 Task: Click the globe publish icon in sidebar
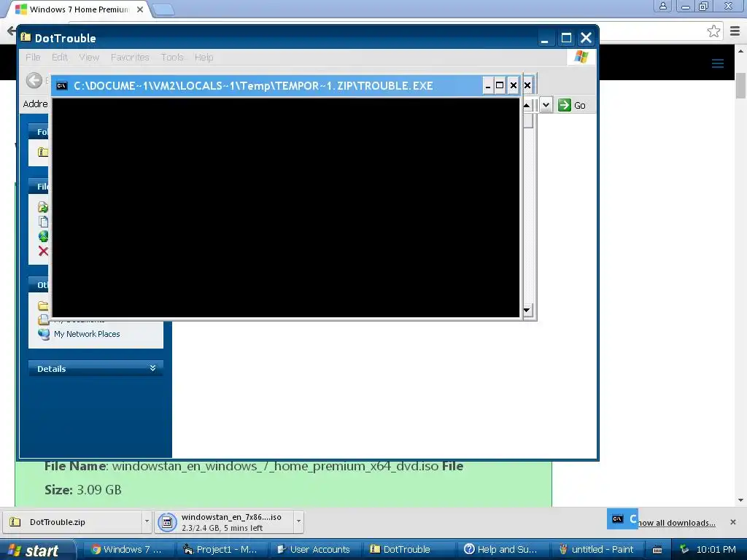pos(43,236)
